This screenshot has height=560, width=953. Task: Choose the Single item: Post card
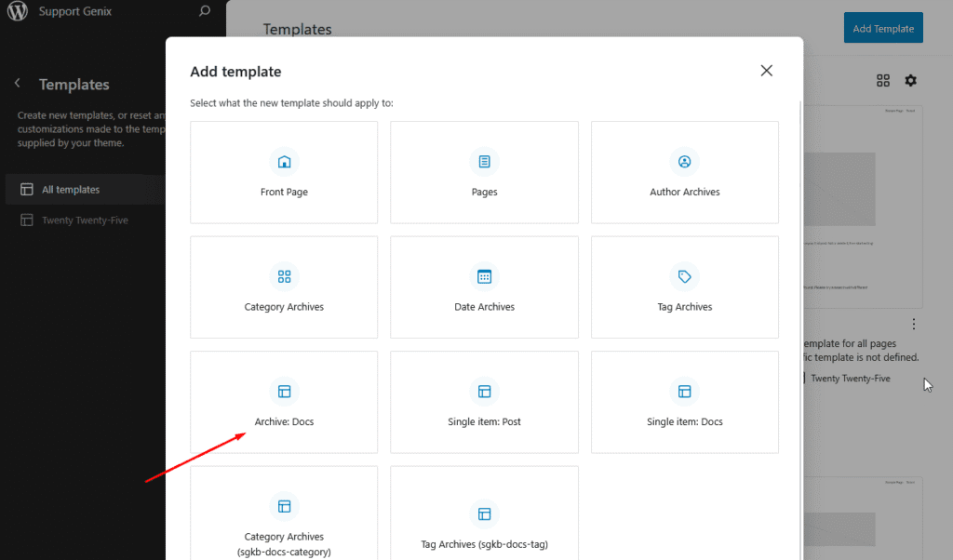point(484,402)
